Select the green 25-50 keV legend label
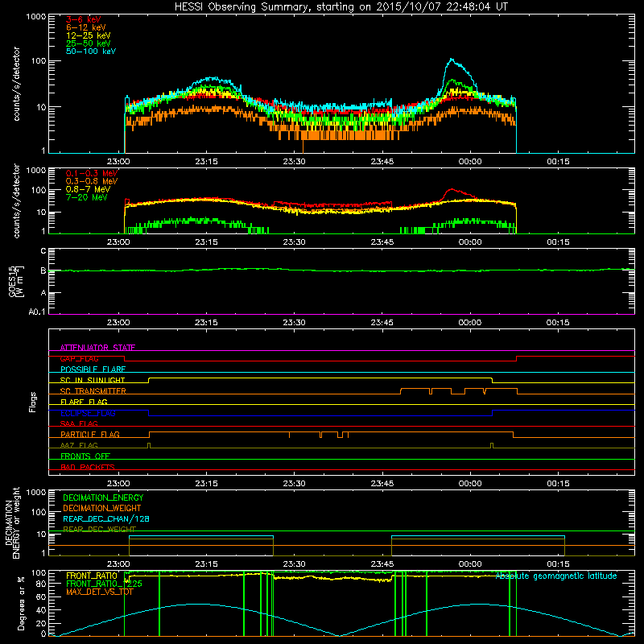The image size is (644, 644). click(89, 43)
